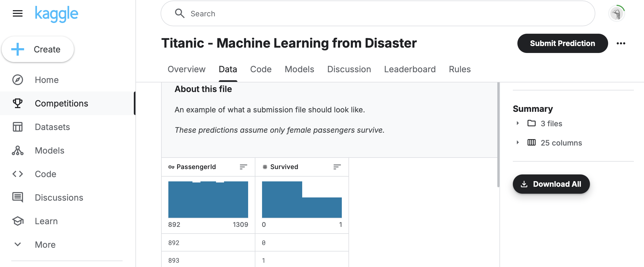The width and height of the screenshot is (644, 267).
Task: Open the three-dot more options menu
Action: point(621,43)
